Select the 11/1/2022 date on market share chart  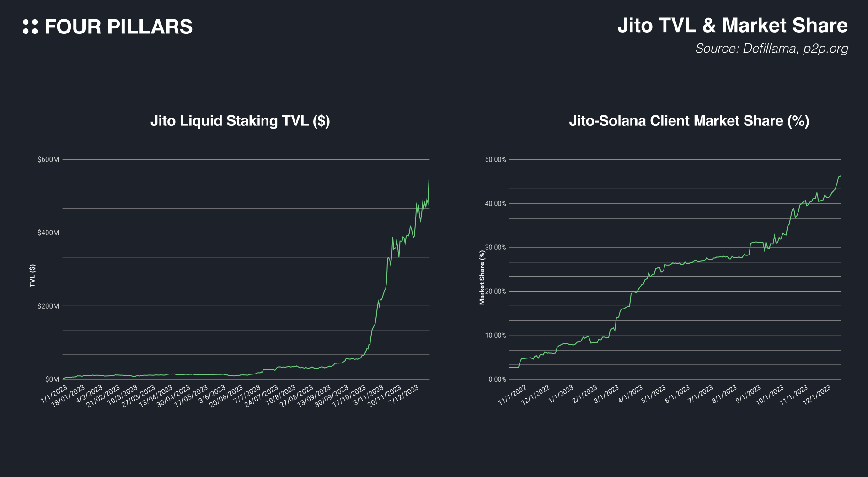coord(513,395)
